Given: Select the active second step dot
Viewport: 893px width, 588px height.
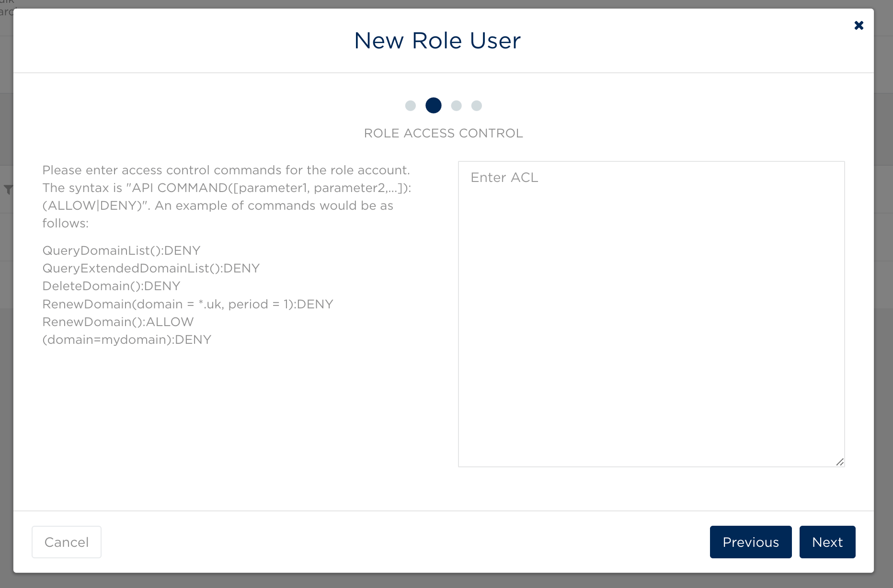Looking at the screenshot, I should (434, 105).
